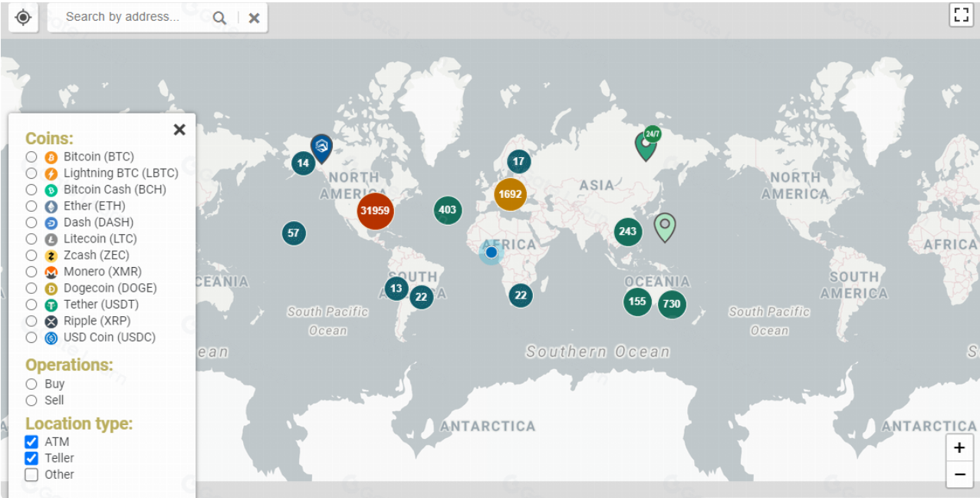Click the 24/7 green map pin
This screenshot has height=498, width=980.
(646, 144)
